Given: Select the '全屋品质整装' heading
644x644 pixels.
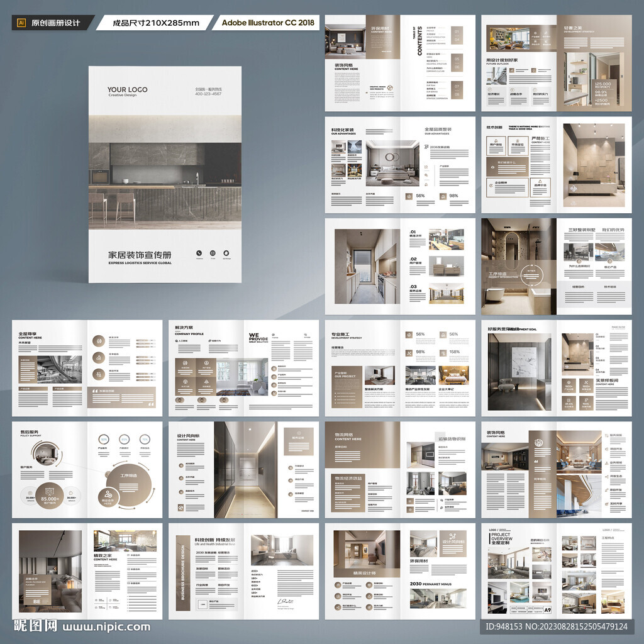Looking at the screenshot, I should pyautogui.click(x=438, y=130).
